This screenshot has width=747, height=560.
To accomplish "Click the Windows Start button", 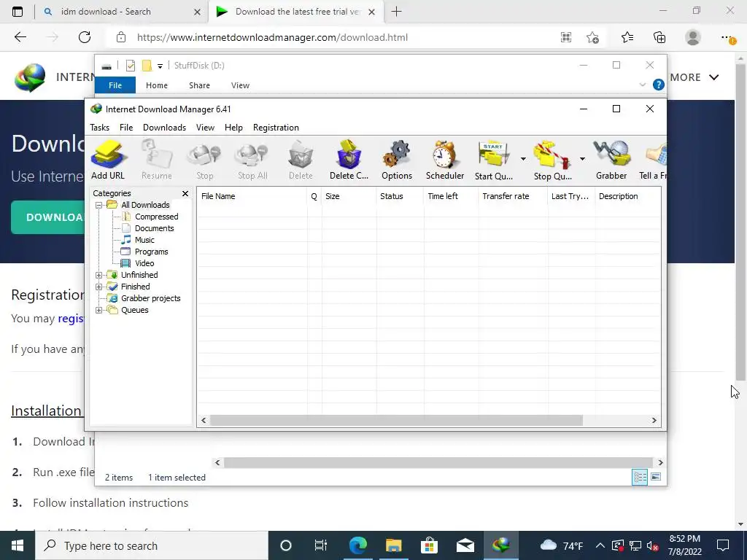I will [18, 545].
